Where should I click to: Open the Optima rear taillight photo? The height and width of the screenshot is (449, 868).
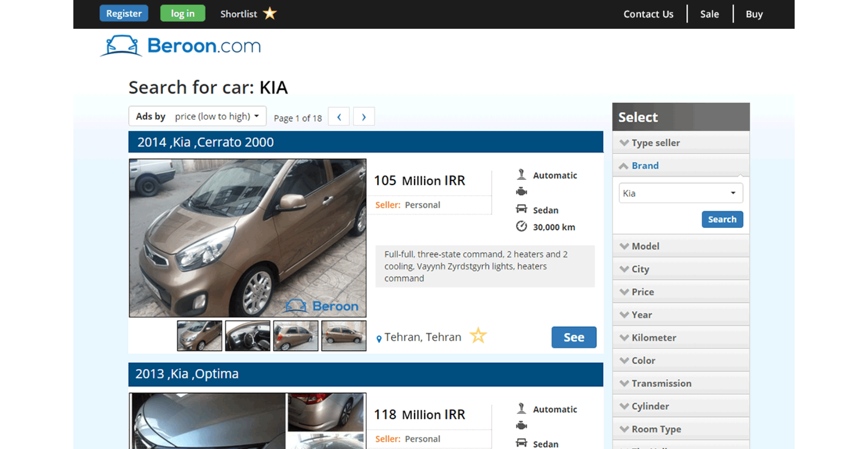click(325, 412)
